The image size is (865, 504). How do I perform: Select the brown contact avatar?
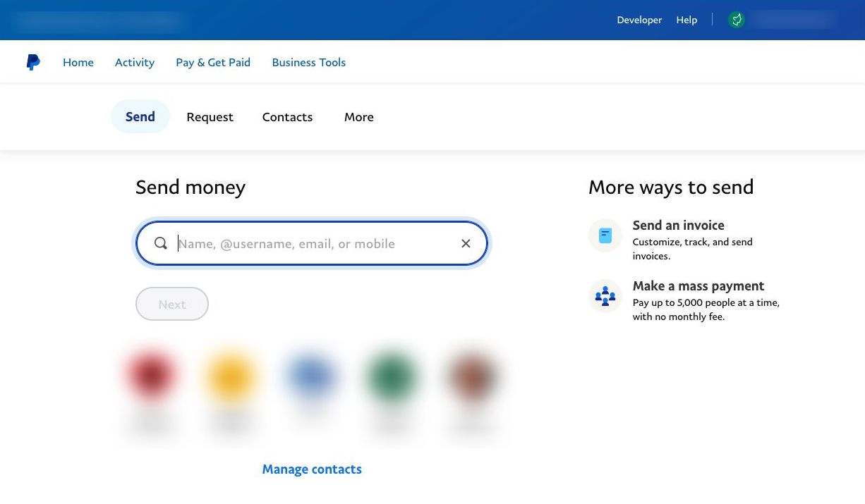[471, 375]
